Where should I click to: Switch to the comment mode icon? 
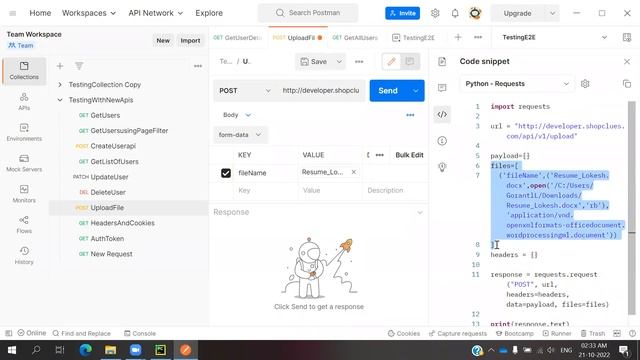tap(409, 62)
